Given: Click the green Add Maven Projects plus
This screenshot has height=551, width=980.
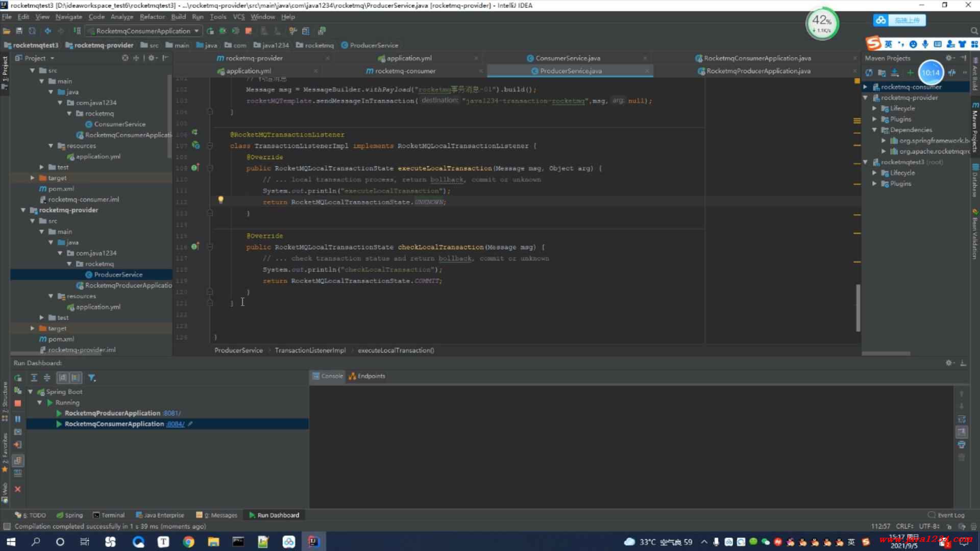Looking at the screenshot, I should 910,73.
